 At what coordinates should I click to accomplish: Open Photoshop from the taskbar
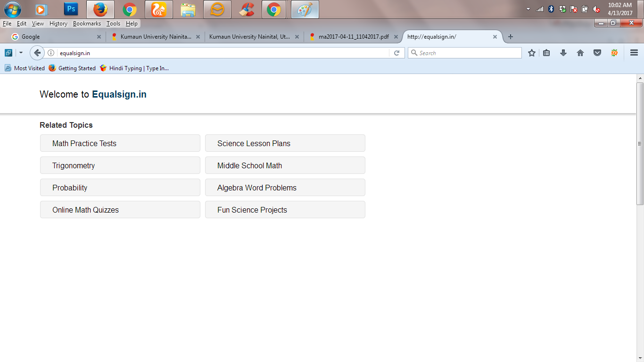[x=71, y=9]
